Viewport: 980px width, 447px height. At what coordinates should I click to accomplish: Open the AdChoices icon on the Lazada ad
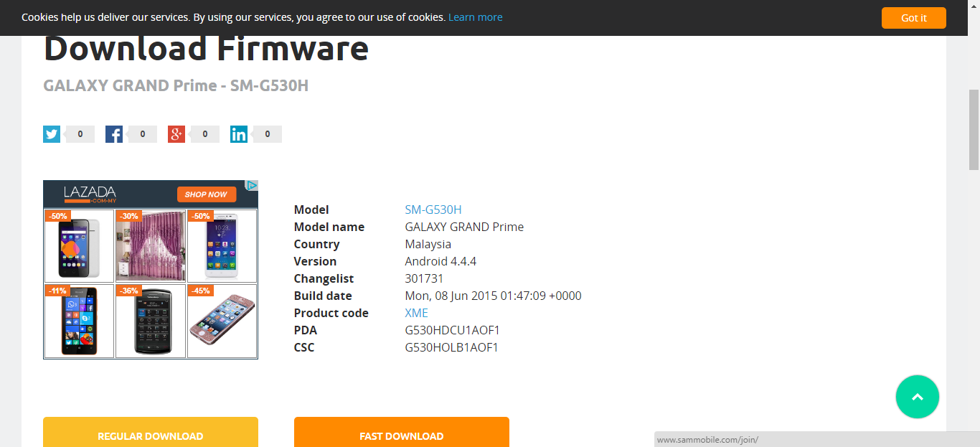[x=252, y=185]
